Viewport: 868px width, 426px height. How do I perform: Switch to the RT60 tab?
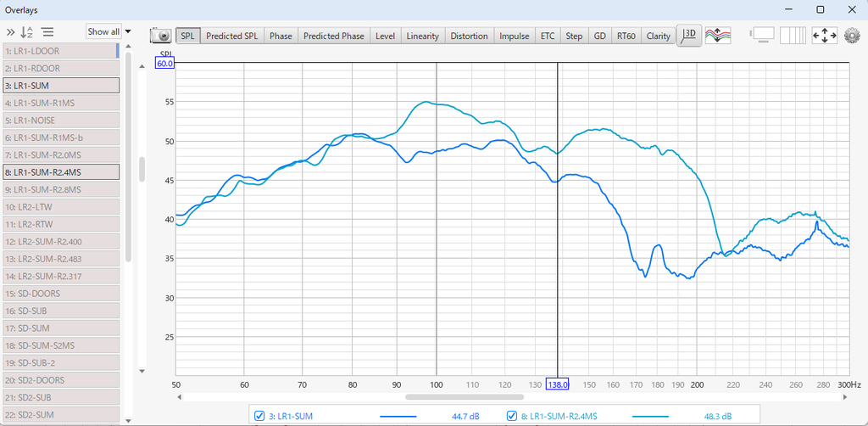pyautogui.click(x=626, y=36)
